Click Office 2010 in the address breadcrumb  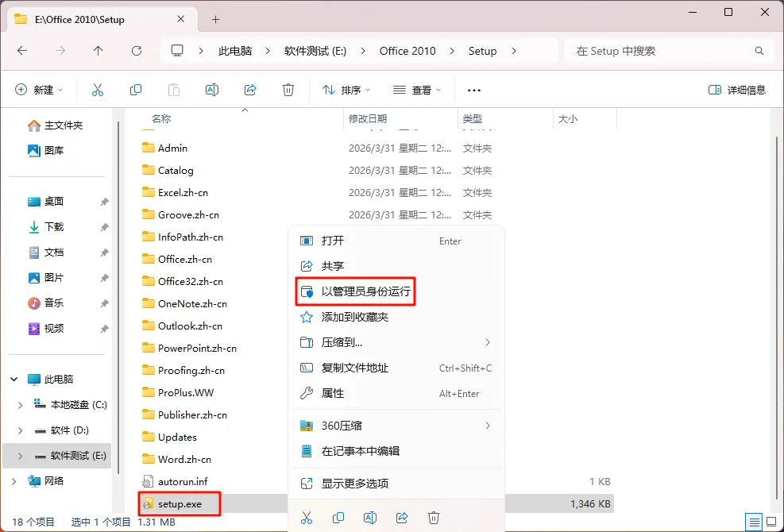[407, 51]
